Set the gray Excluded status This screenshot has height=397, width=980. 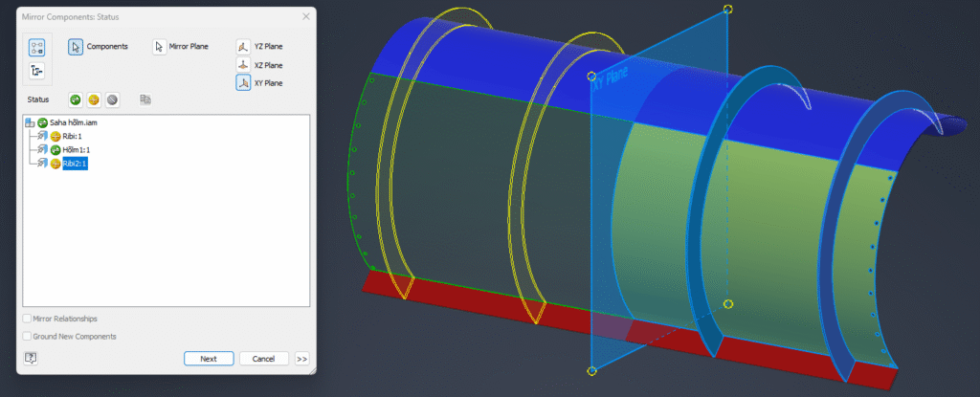[112, 99]
